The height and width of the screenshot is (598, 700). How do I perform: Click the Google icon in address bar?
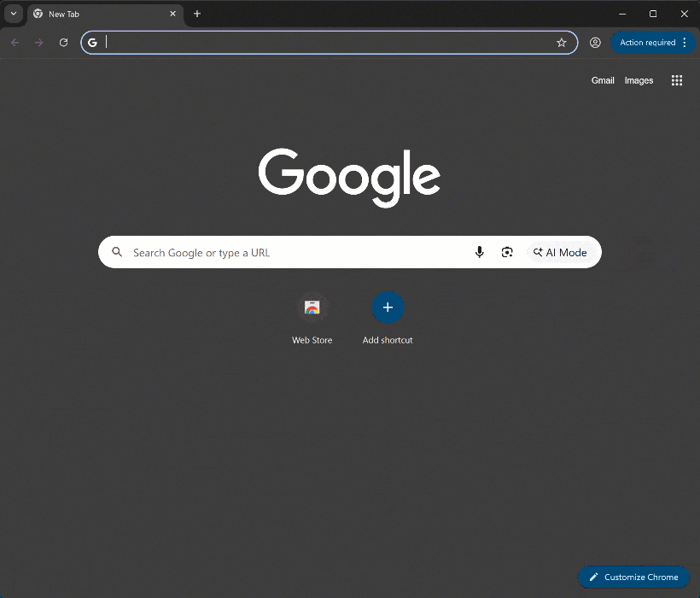(92, 43)
